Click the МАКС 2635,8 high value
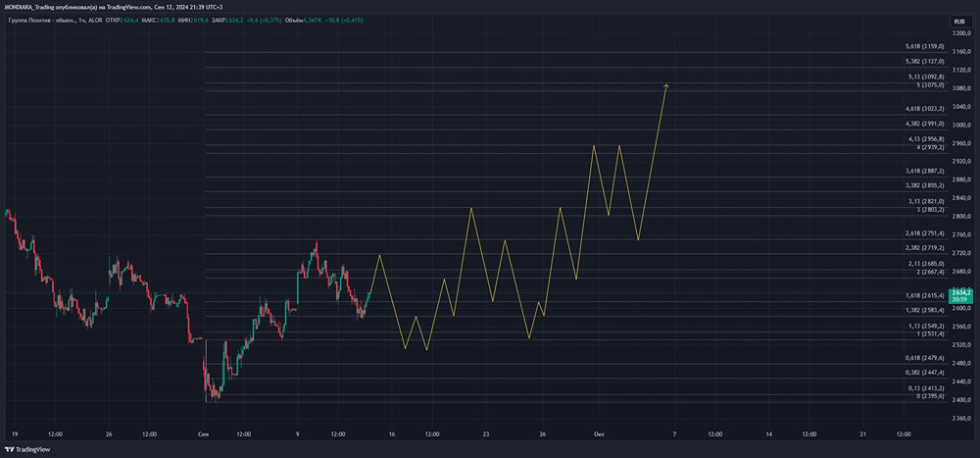 (x=158, y=21)
